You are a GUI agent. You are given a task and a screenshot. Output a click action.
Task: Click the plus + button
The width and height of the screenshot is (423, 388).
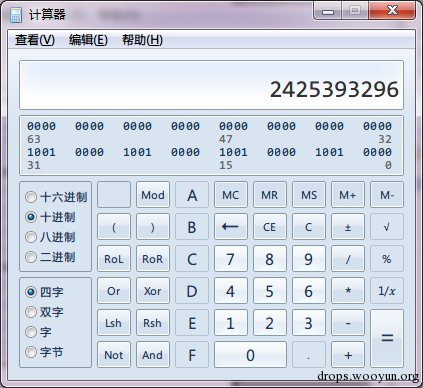(348, 355)
